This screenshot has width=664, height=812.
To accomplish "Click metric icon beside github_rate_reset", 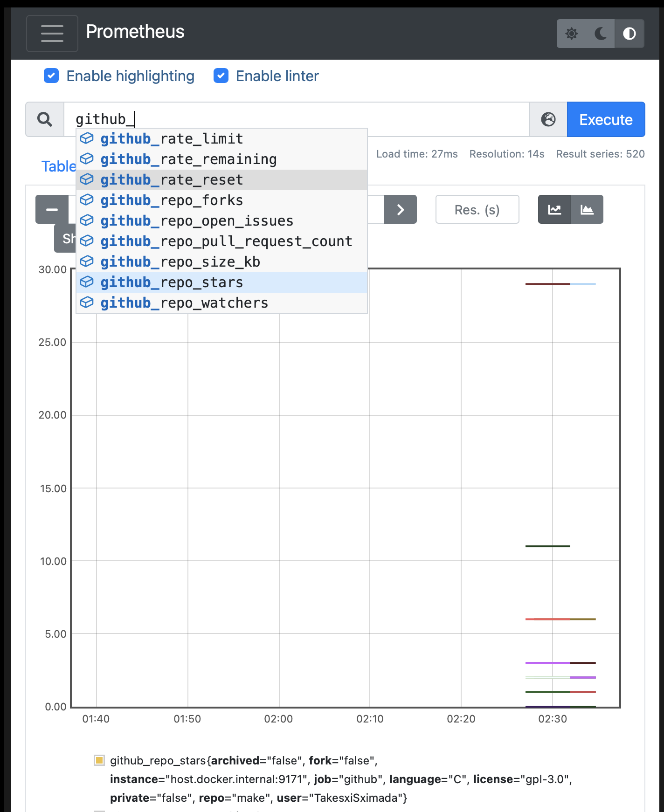I will click(87, 179).
